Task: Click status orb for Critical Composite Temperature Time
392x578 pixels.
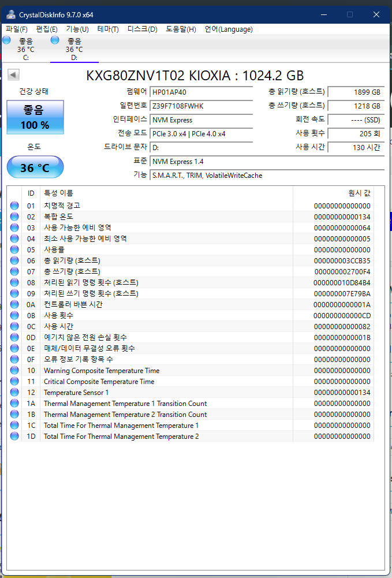Action: [x=14, y=381]
